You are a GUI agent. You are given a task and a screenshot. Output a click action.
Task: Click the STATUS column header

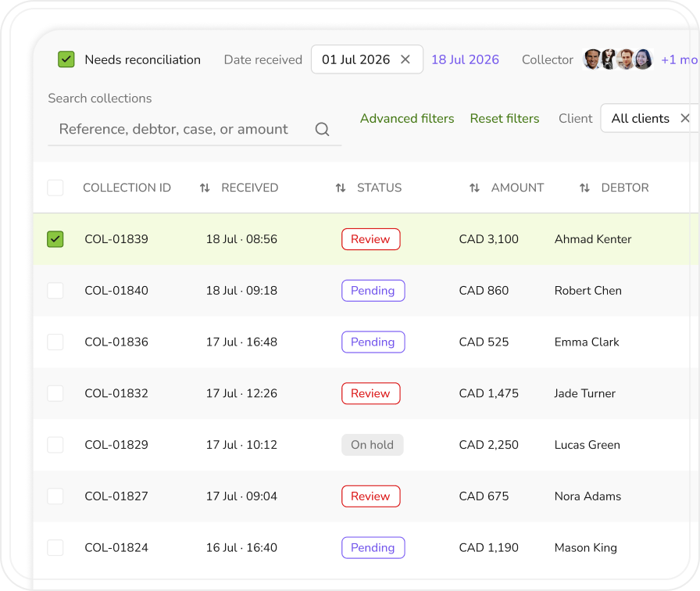pyautogui.click(x=379, y=188)
